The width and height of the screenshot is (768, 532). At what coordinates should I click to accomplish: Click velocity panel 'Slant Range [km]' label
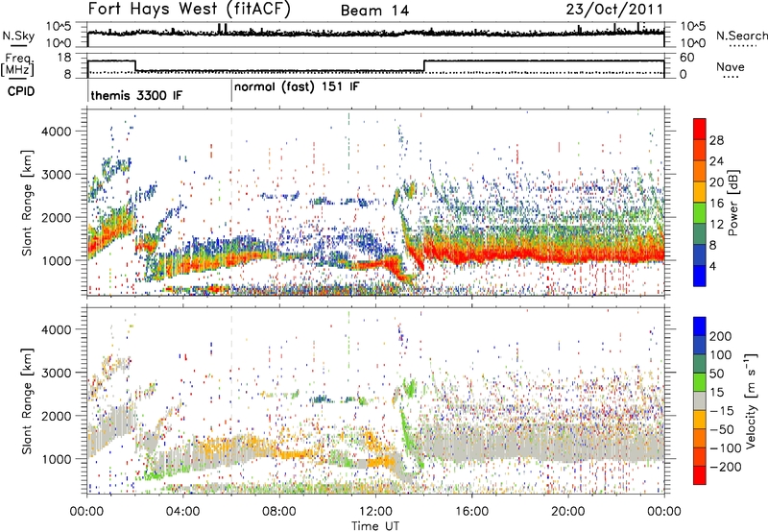pos(27,400)
